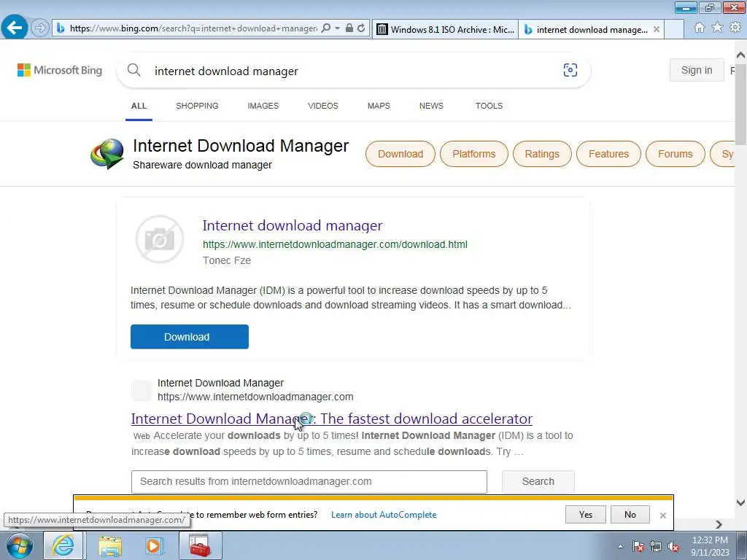747x560 pixels.
Task: Click the site search field for internetdownloadmanager.com
Action: coord(309,481)
